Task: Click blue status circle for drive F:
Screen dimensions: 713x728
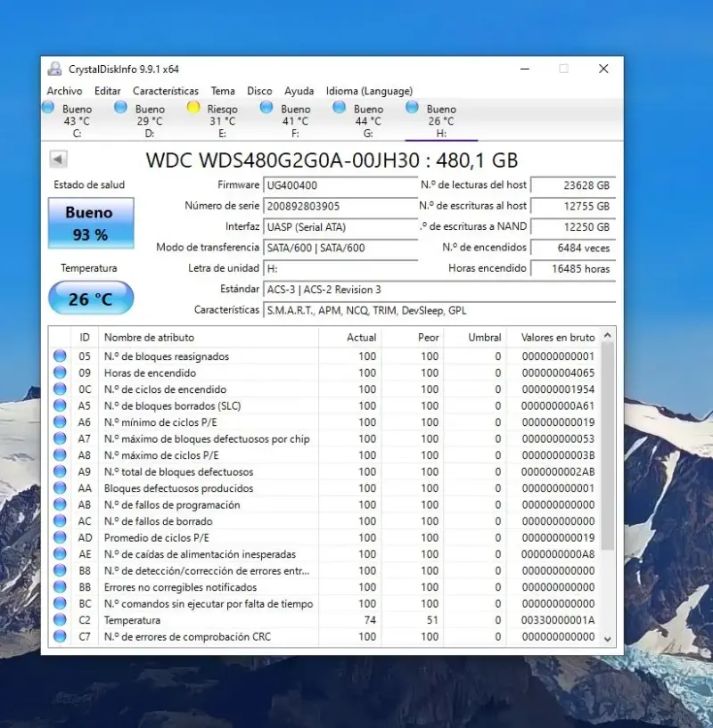Action: coord(266,107)
